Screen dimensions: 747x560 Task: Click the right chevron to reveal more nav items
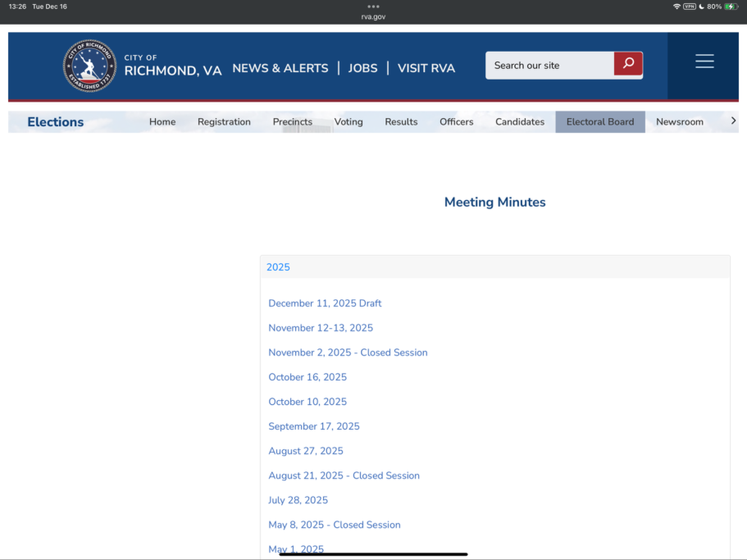[732, 120]
